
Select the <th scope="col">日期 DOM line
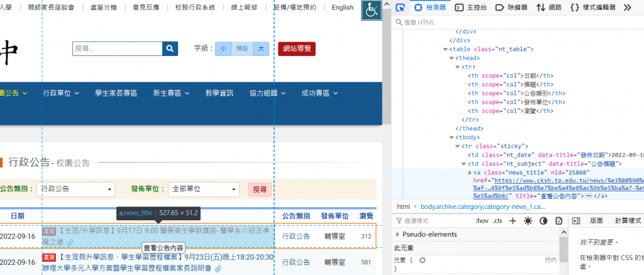coord(511,76)
